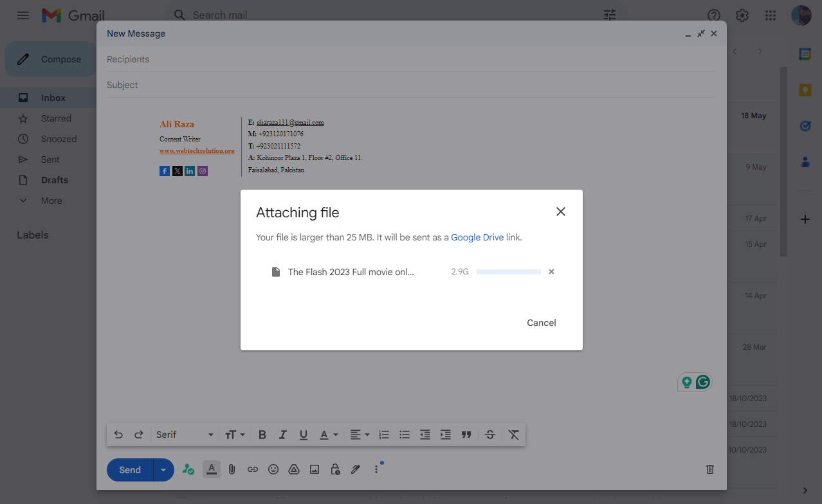822x504 pixels.
Task: Insert an emoji
Action: 273,469
